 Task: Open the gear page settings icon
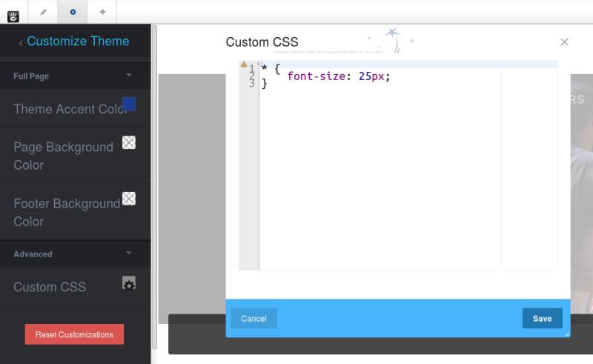click(73, 12)
